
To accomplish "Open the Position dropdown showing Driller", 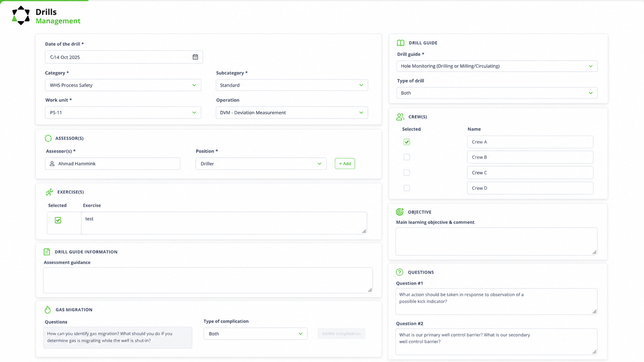I will click(261, 163).
